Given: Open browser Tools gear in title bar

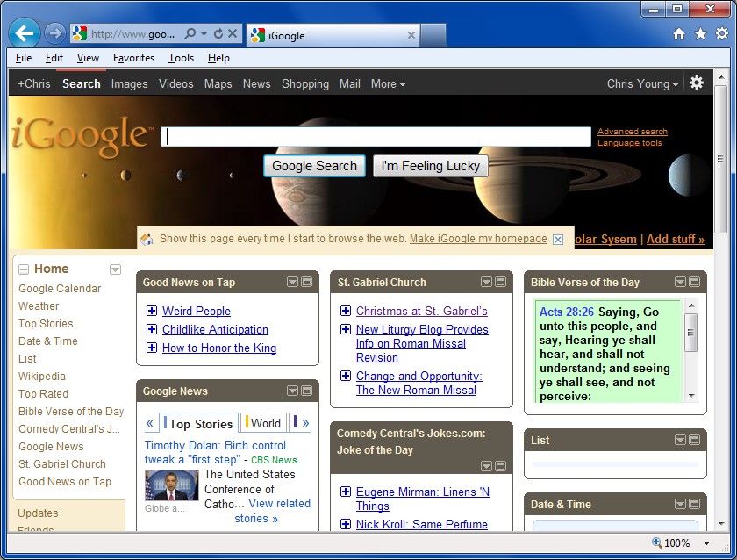Looking at the screenshot, I should pos(722,34).
